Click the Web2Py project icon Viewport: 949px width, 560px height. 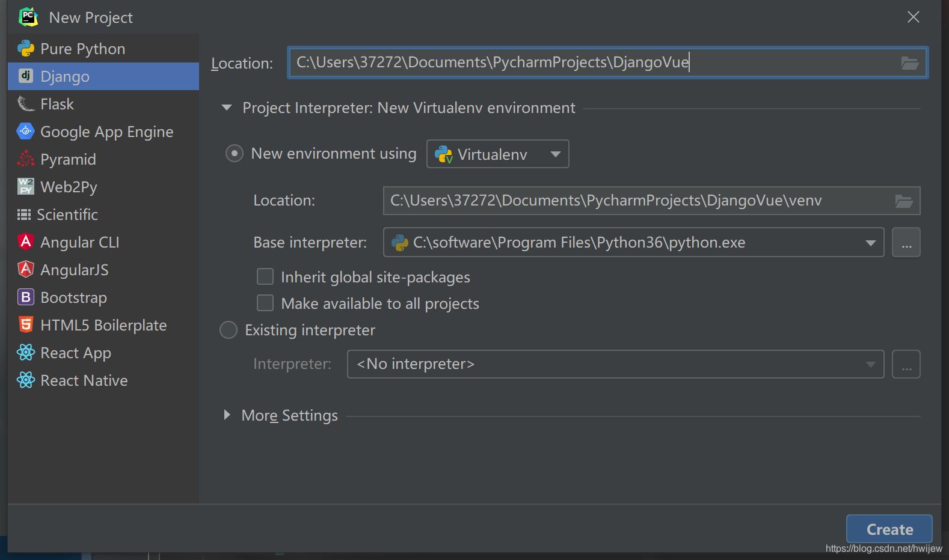26,187
